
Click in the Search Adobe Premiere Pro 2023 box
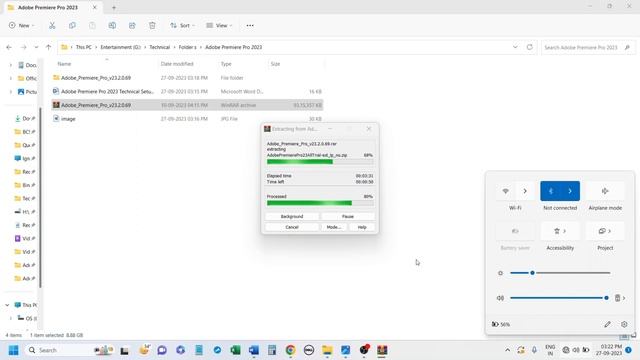(588, 47)
